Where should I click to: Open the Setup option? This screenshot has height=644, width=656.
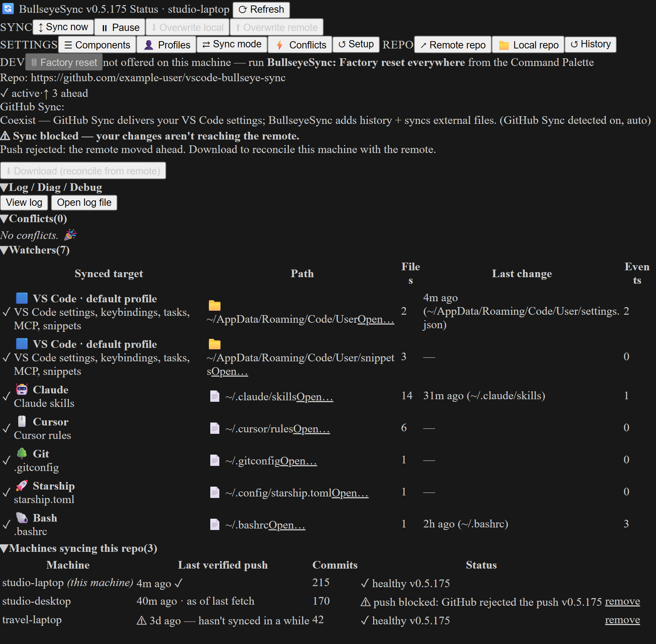(x=356, y=44)
